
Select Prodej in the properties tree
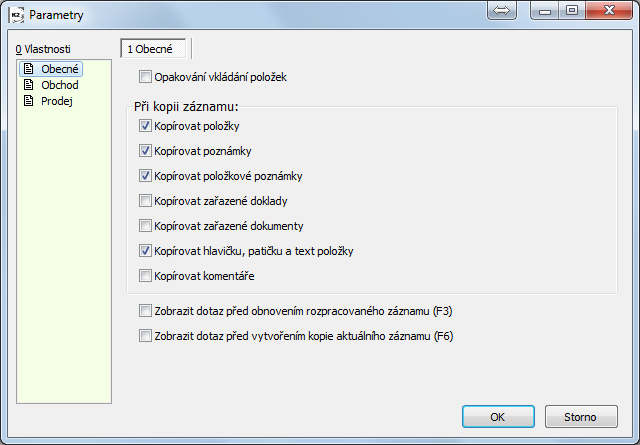tap(57, 101)
